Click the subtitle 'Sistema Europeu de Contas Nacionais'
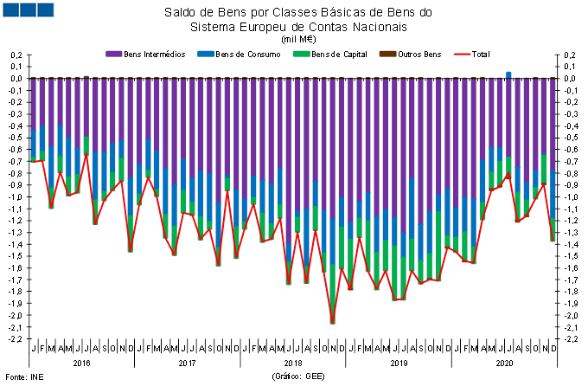The image size is (588, 386). pyautogui.click(x=298, y=27)
